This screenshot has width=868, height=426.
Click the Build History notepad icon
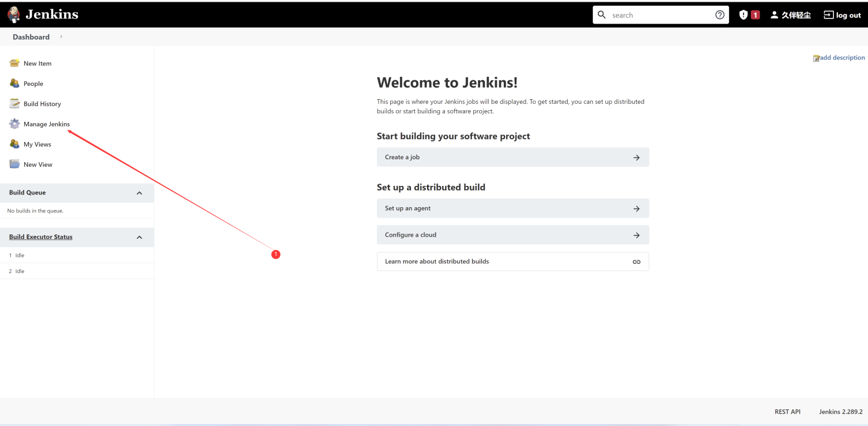coord(14,103)
